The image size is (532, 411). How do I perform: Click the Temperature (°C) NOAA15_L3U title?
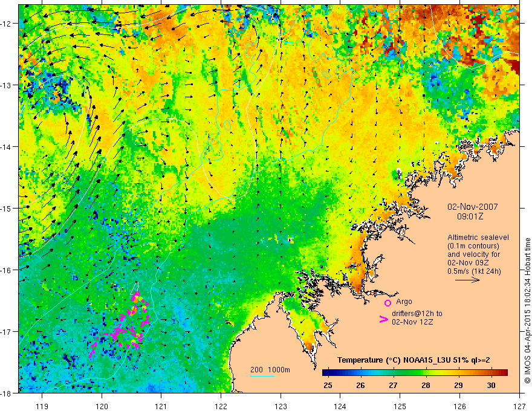pyautogui.click(x=414, y=360)
